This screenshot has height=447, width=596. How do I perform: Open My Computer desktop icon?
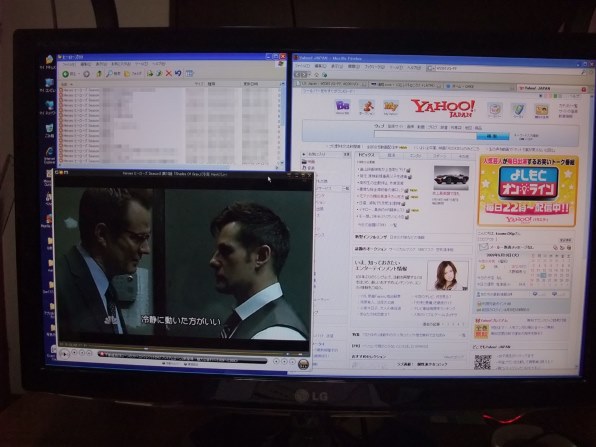click(49, 85)
